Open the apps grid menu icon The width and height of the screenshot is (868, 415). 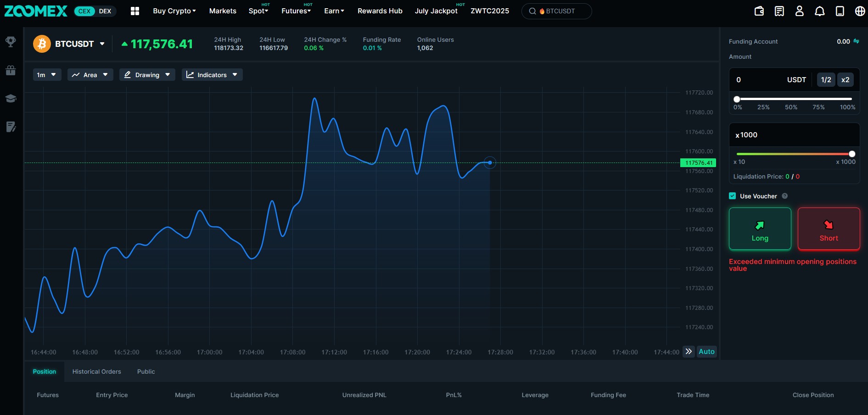135,11
